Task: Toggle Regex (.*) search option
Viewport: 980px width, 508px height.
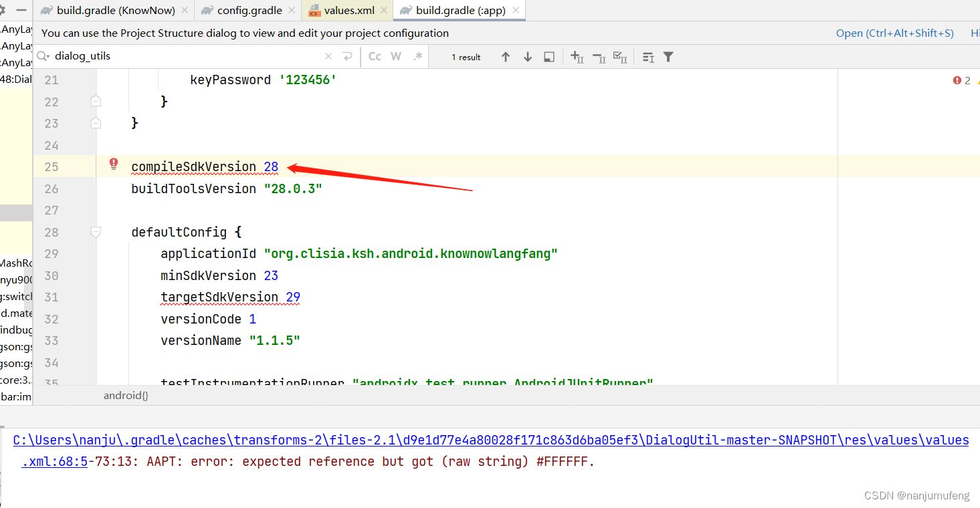Action: click(x=418, y=56)
